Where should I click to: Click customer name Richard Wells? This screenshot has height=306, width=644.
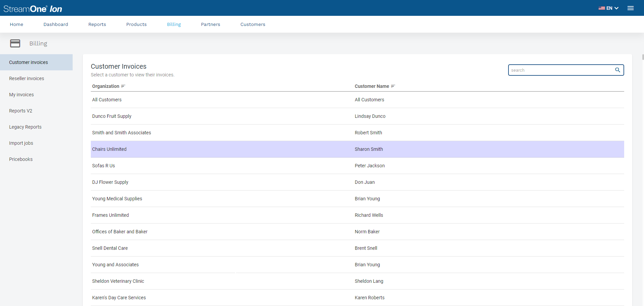point(369,215)
